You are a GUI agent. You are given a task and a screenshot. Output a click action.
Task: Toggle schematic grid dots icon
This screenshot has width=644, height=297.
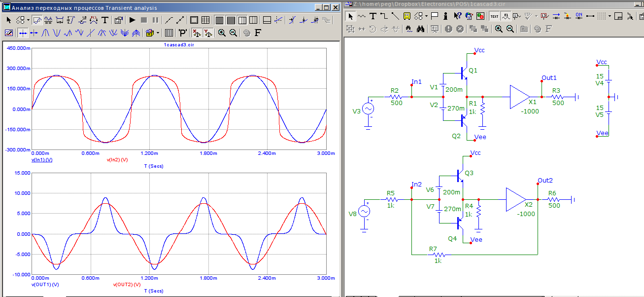coord(602,16)
